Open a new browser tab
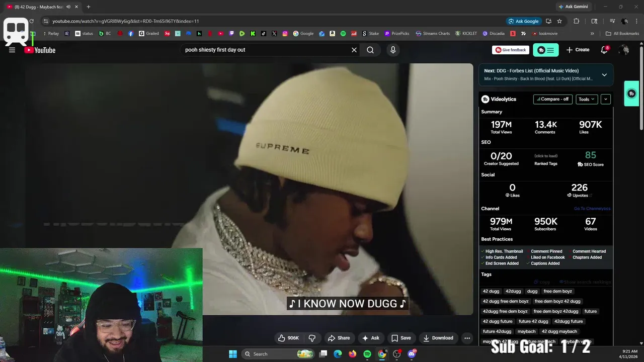The width and height of the screenshot is (644, 362). (x=88, y=7)
